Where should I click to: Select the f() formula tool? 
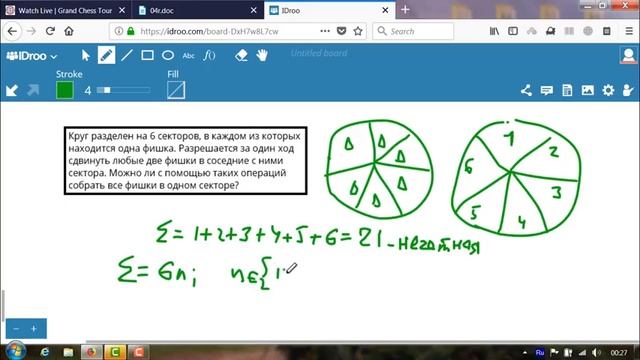(x=209, y=55)
